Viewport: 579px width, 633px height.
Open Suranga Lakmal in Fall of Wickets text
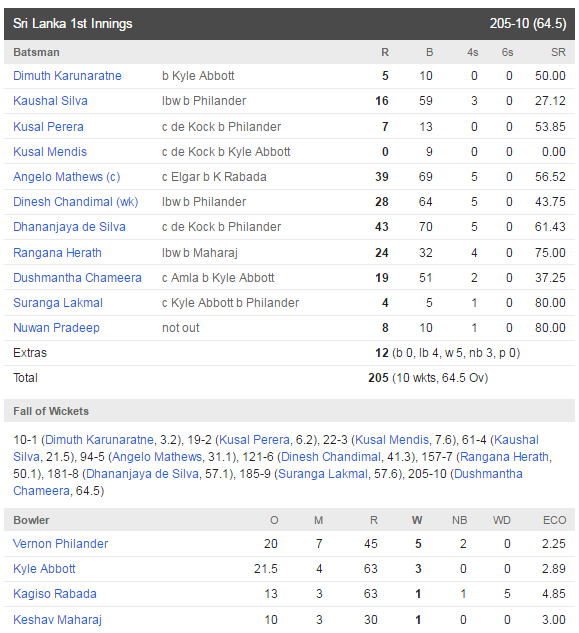click(x=323, y=474)
